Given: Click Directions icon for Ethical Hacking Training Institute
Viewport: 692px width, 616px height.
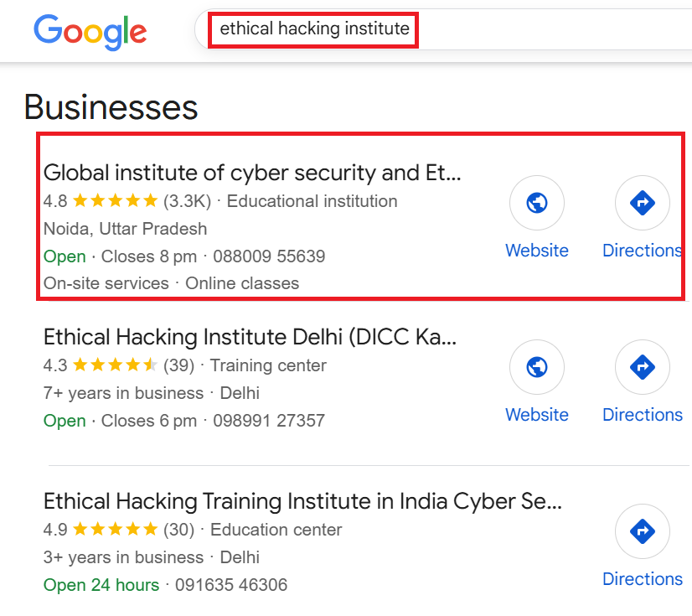Looking at the screenshot, I should 643,531.
